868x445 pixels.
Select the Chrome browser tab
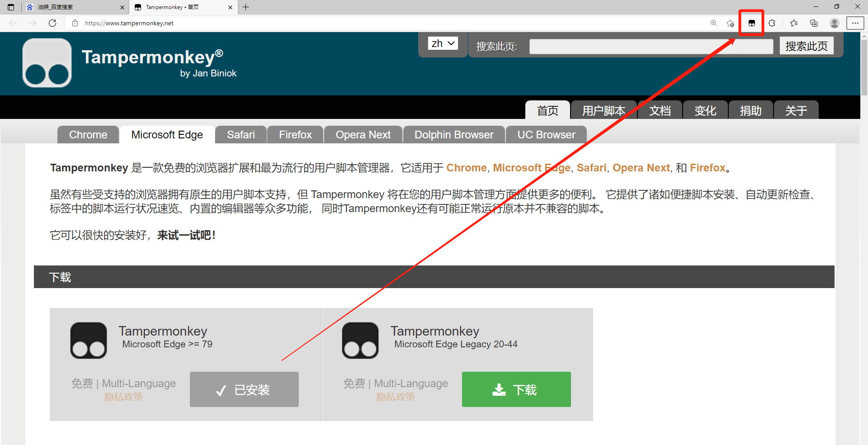tap(88, 135)
